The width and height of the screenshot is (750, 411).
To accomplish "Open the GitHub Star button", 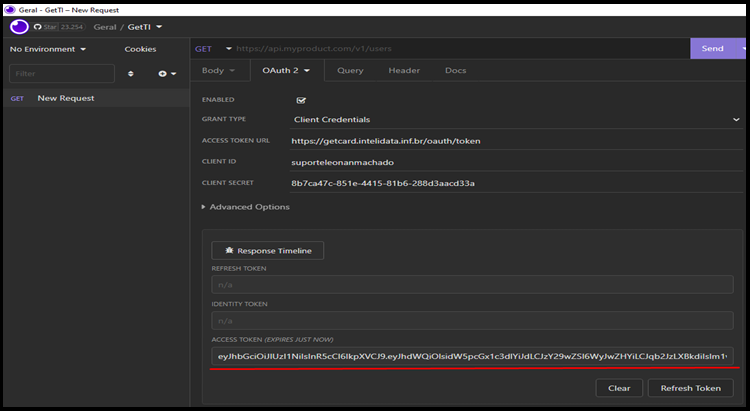I will pyautogui.click(x=59, y=27).
